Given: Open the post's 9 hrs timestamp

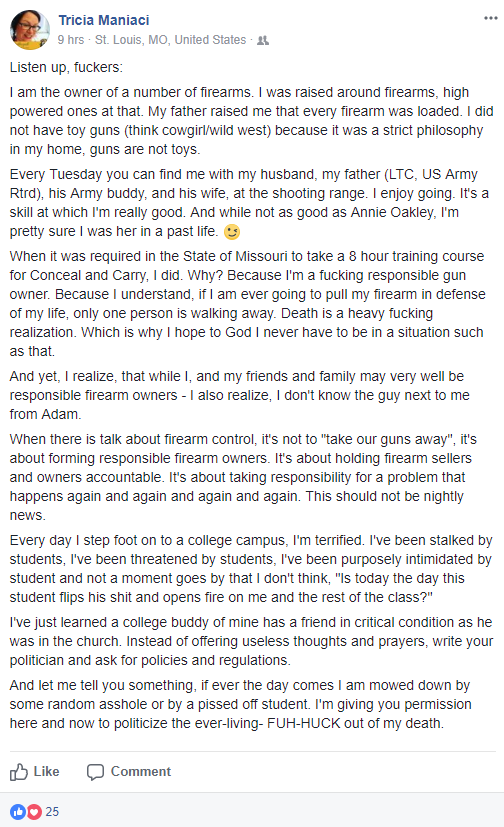Looking at the screenshot, I should tap(71, 40).
